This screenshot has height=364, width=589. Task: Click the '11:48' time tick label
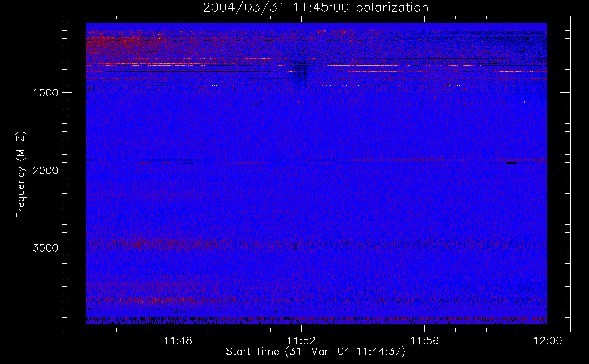(x=178, y=341)
